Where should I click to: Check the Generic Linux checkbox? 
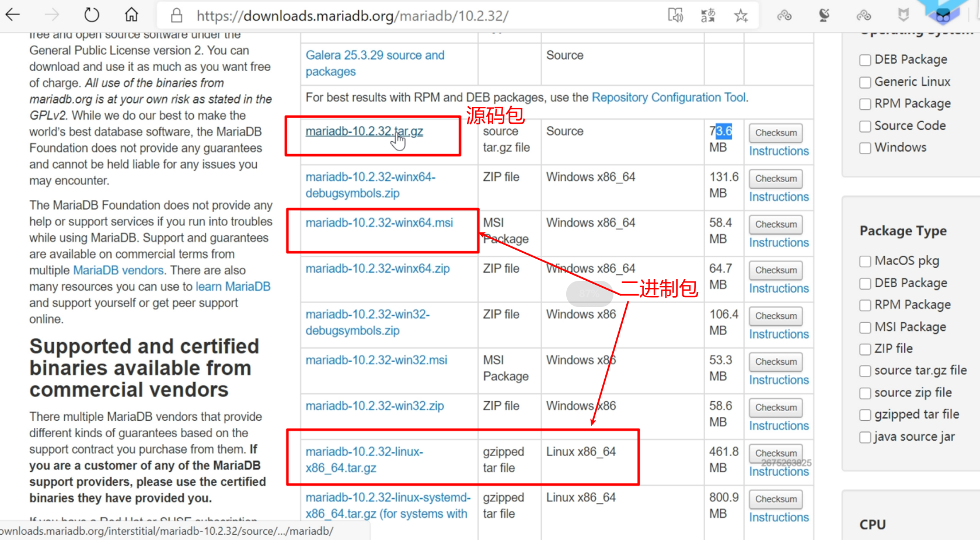pyautogui.click(x=865, y=82)
